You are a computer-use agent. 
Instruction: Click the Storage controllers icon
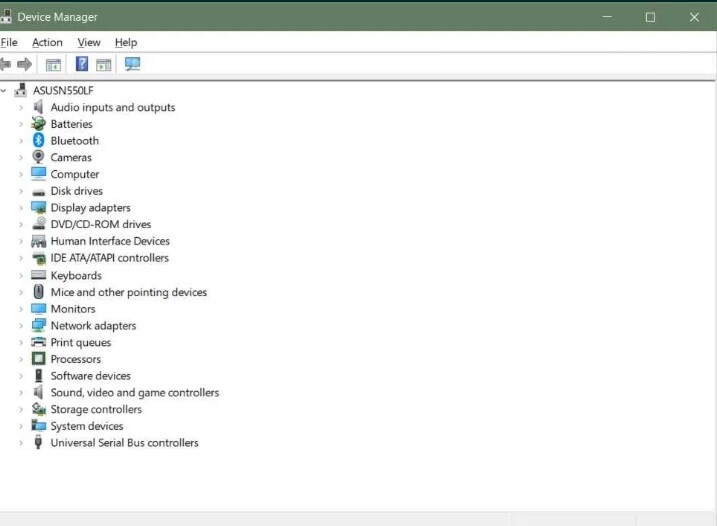click(38, 409)
